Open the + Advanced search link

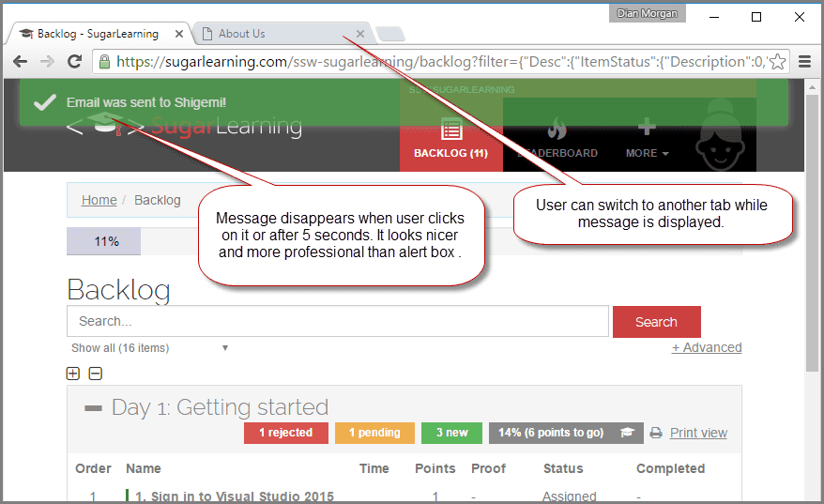click(x=706, y=347)
